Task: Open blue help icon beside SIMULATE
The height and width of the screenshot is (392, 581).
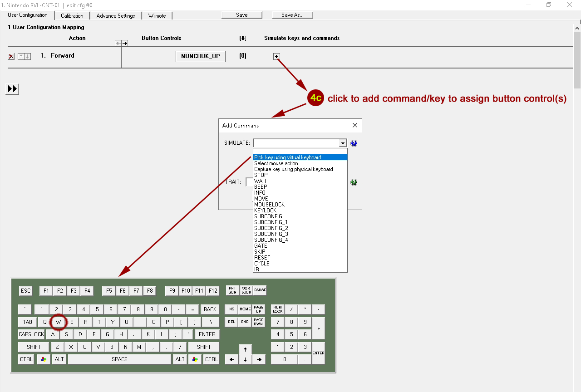Action: click(x=354, y=143)
